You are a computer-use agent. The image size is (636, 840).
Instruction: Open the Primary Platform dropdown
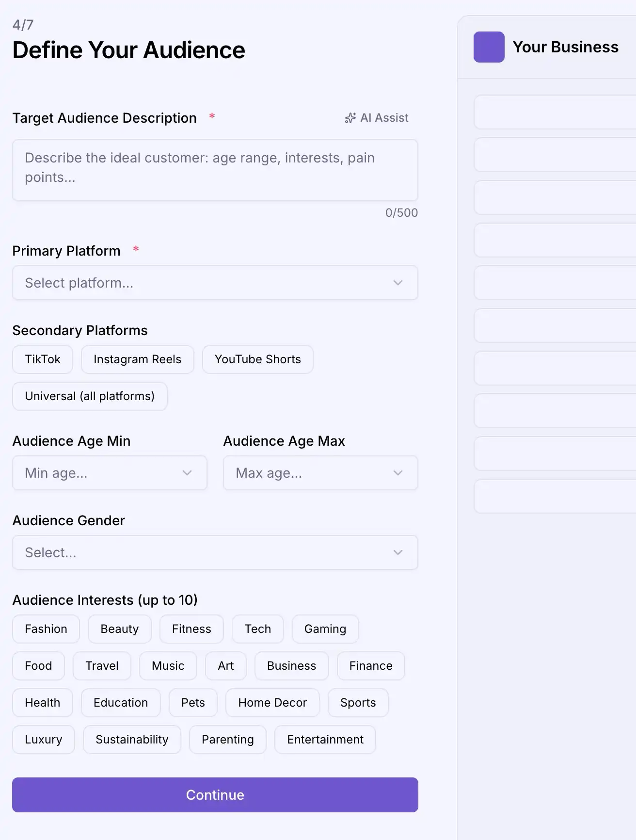pos(215,283)
